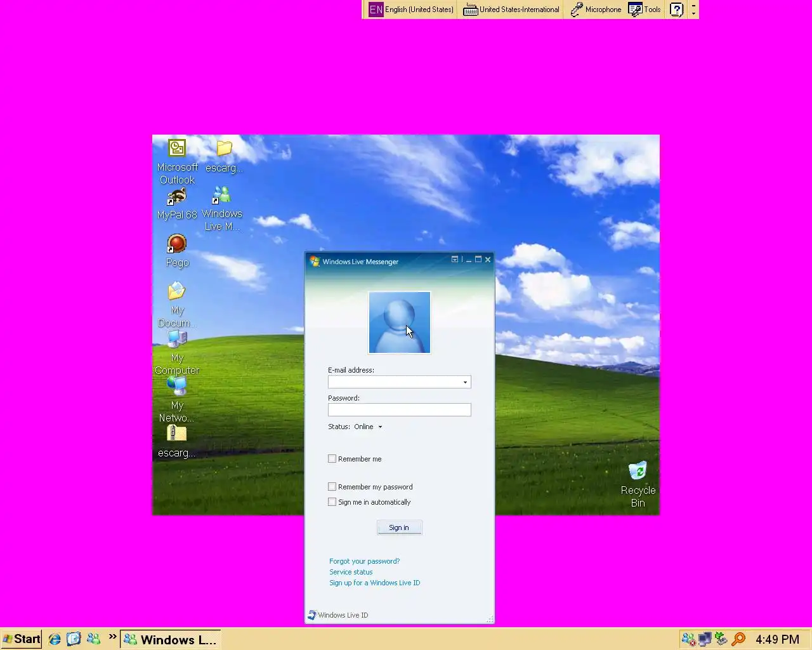Tick the Remember my password checkbox
Image resolution: width=812 pixels, height=650 pixels.
point(332,486)
